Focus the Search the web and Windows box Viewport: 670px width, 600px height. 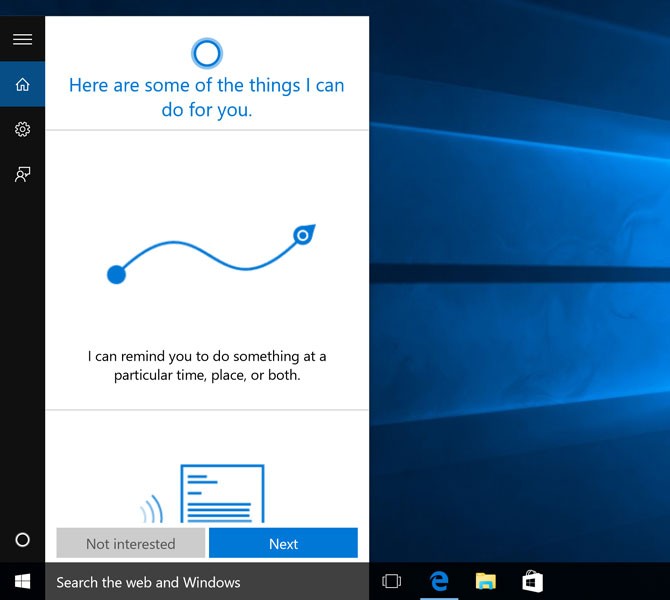pos(207,582)
